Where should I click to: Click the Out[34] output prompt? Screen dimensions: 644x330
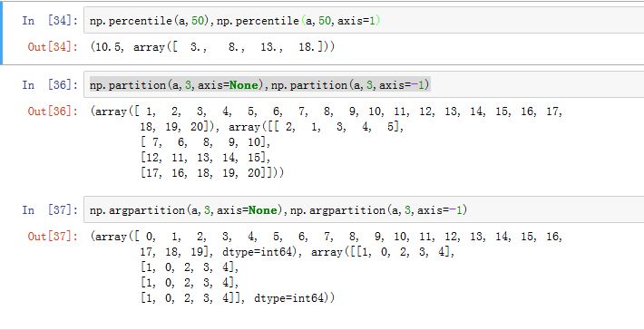(53, 47)
